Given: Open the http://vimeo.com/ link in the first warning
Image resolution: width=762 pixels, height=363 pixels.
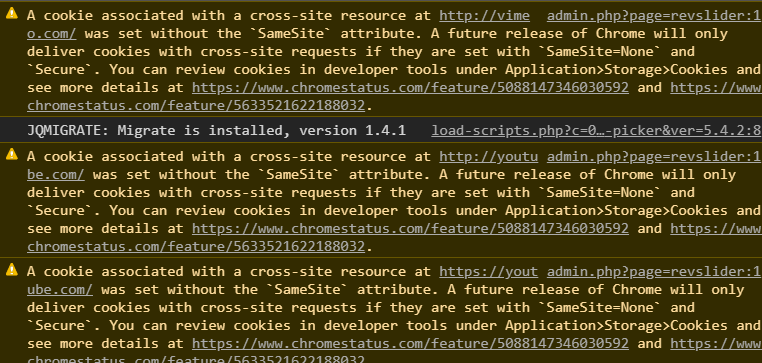Looking at the screenshot, I should point(485,16).
